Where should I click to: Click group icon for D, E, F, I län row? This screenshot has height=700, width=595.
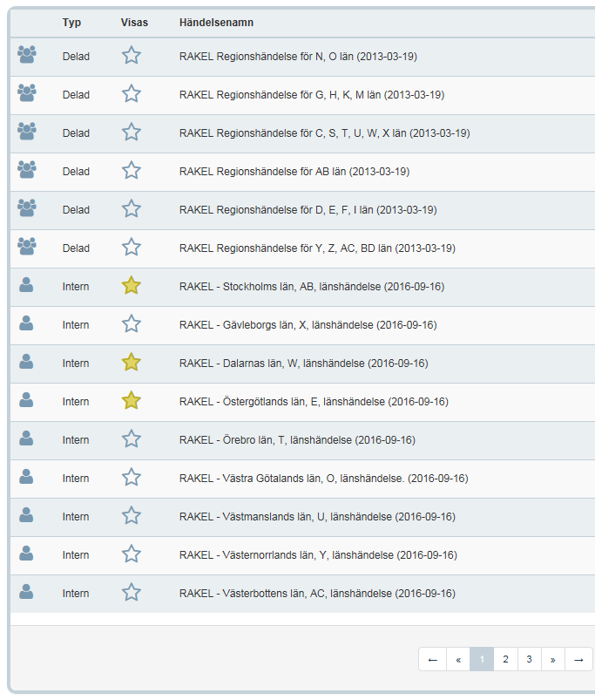27,208
